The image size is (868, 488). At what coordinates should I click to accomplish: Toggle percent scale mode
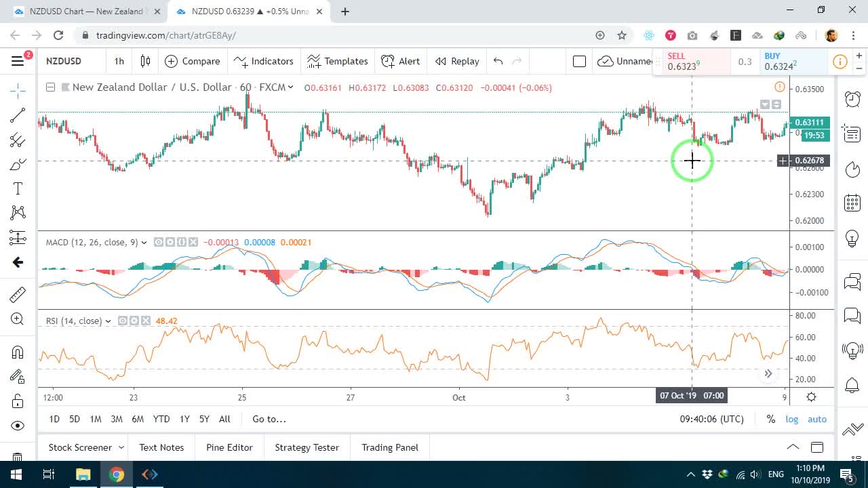[x=771, y=419]
